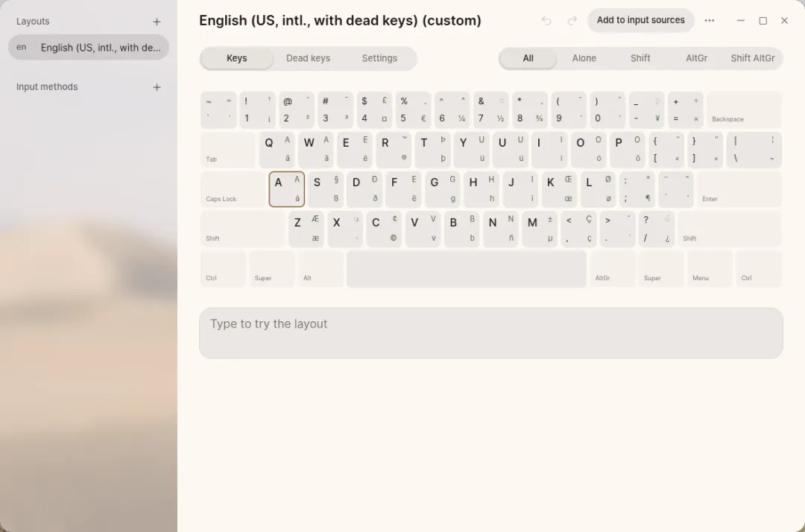
Task: Show only the Alone level
Action: [584, 58]
